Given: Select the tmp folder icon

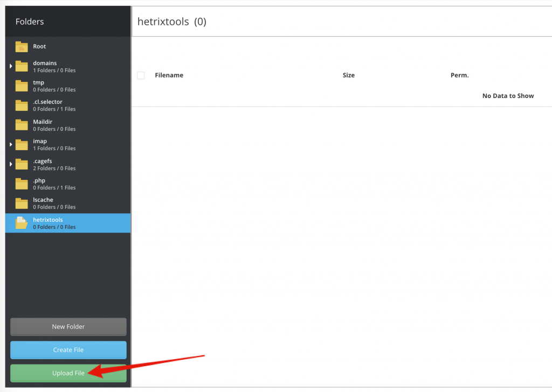Looking at the screenshot, I should coord(22,86).
